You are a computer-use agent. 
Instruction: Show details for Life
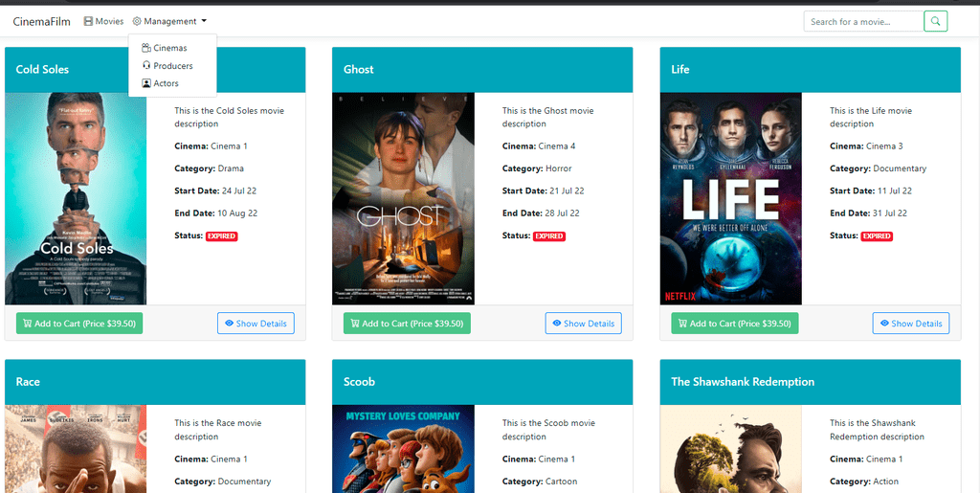click(x=911, y=324)
